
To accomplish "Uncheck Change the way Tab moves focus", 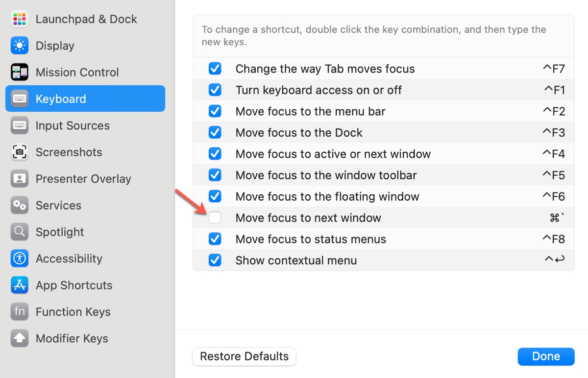I will pyautogui.click(x=215, y=69).
